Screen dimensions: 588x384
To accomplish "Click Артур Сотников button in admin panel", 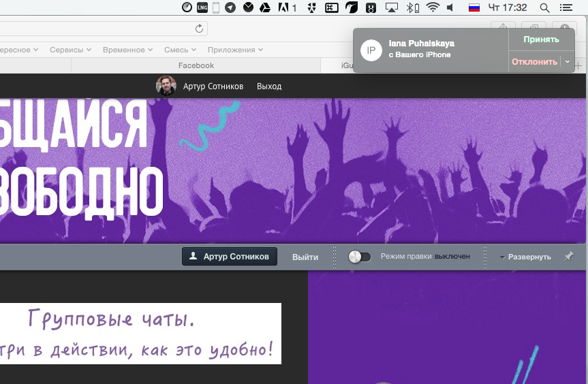I will [230, 257].
